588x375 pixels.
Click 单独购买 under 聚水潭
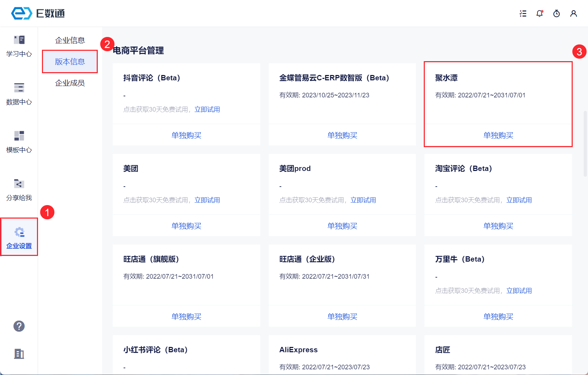498,135
